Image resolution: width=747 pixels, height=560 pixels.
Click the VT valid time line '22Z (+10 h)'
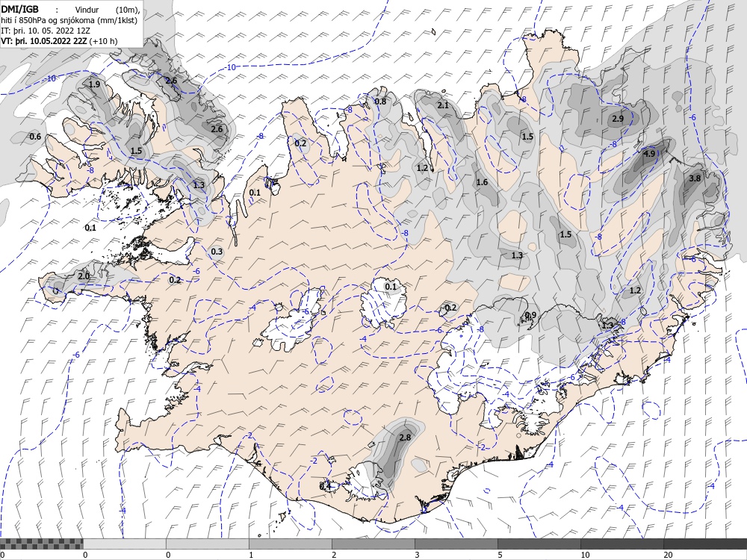click(59, 41)
